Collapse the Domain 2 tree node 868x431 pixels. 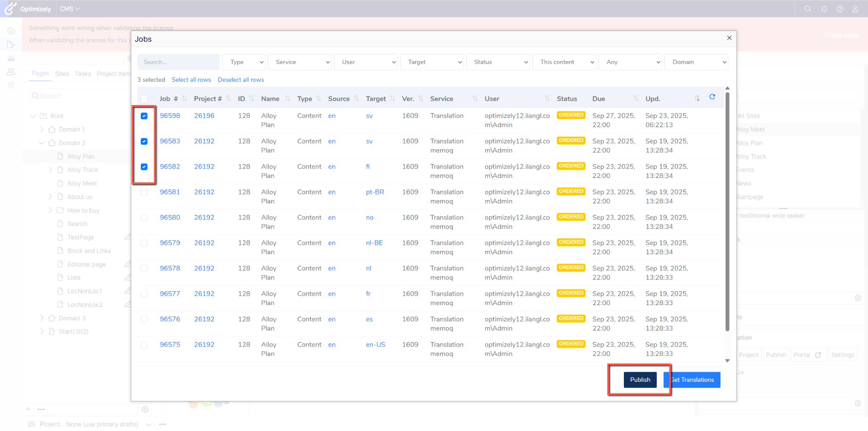pos(42,143)
